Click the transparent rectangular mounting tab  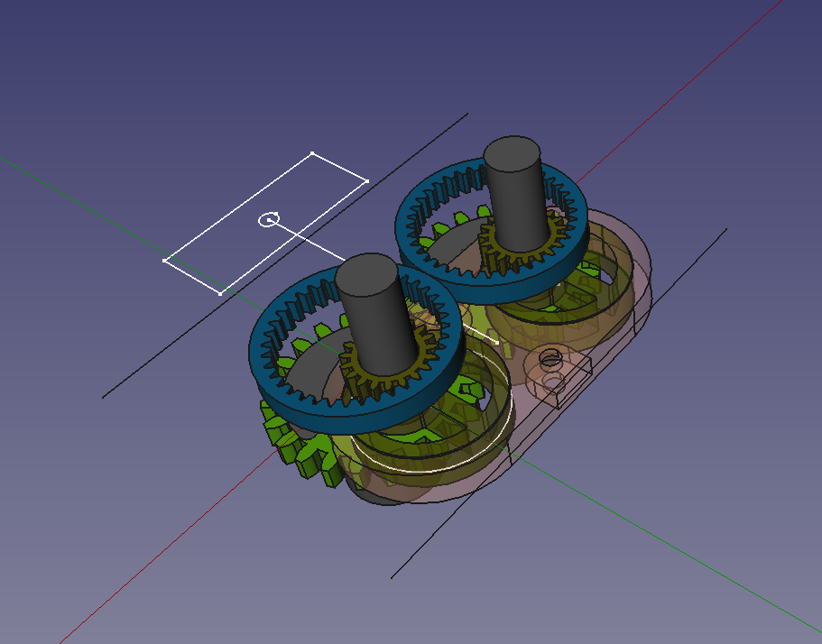(567, 379)
